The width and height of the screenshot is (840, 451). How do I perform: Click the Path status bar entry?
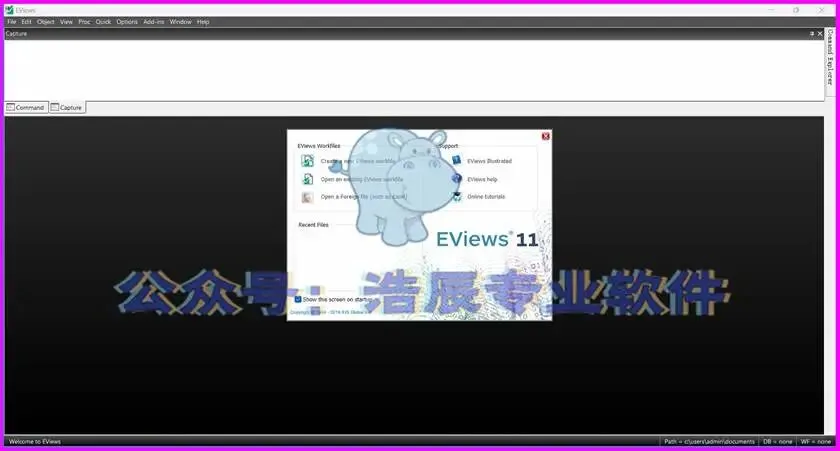(709, 442)
